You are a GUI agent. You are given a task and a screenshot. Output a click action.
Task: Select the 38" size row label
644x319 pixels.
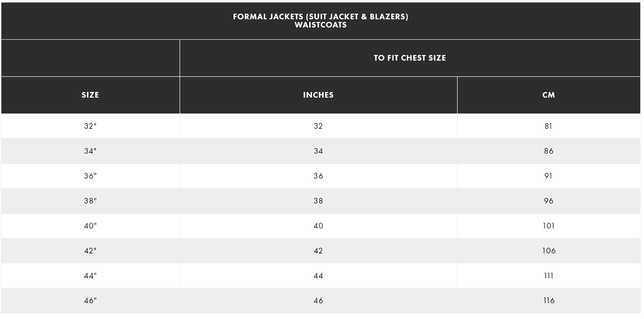click(90, 201)
